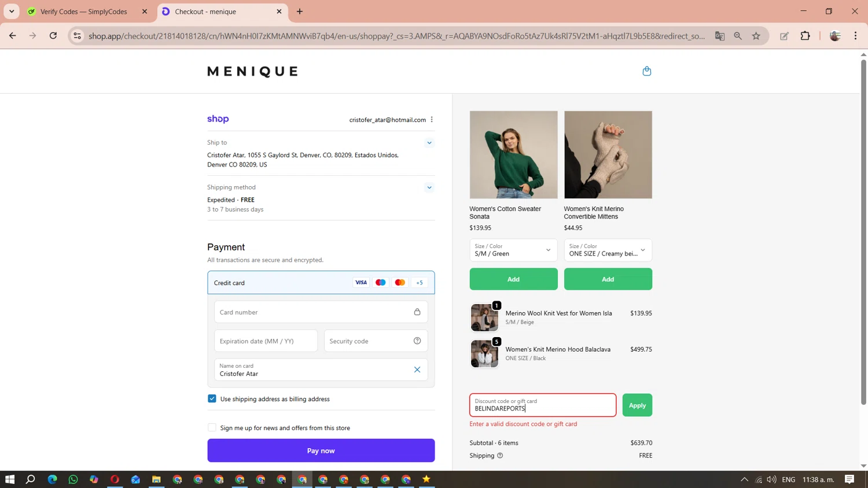The width and height of the screenshot is (868, 488).
Task: Open the Chrome profile avatar
Action: click(x=835, y=36)
